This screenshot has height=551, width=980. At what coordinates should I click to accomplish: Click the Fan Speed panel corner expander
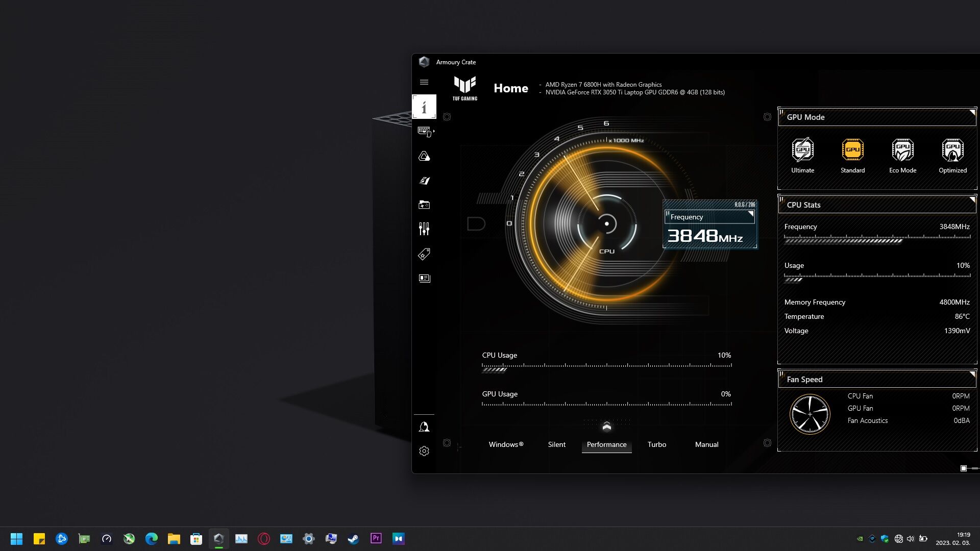(972, 375)
